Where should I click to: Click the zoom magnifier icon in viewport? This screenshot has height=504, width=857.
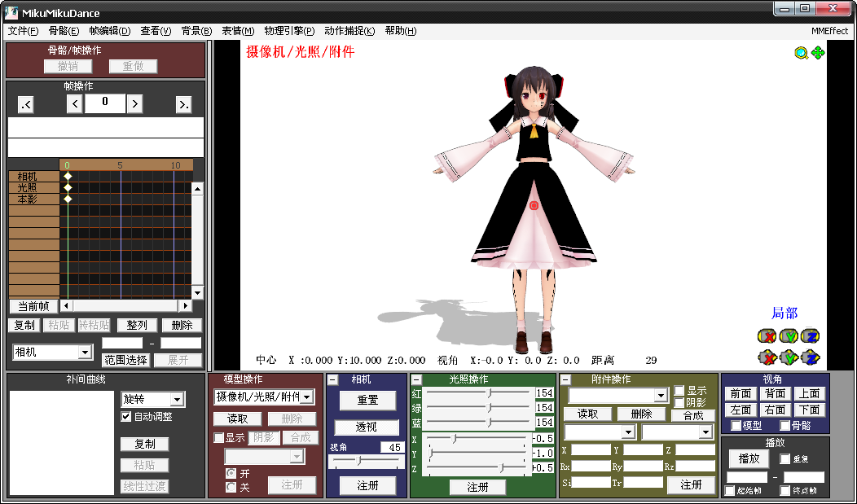click(801, 53)
